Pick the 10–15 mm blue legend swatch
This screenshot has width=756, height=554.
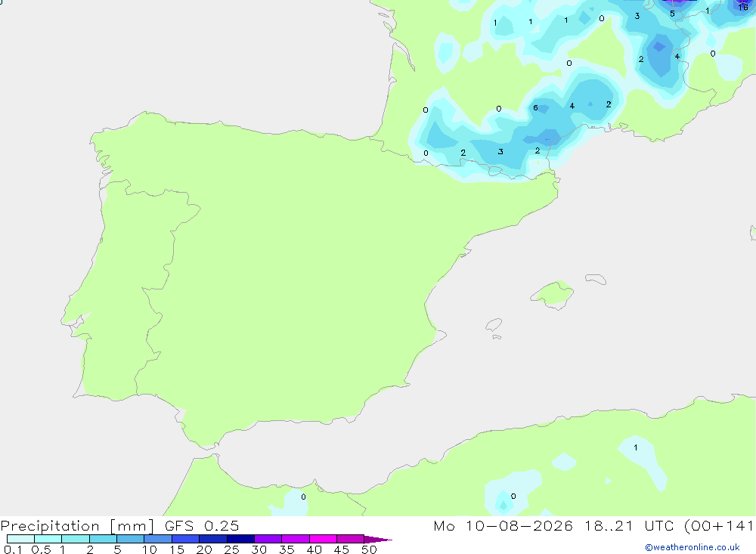[158, 539]
